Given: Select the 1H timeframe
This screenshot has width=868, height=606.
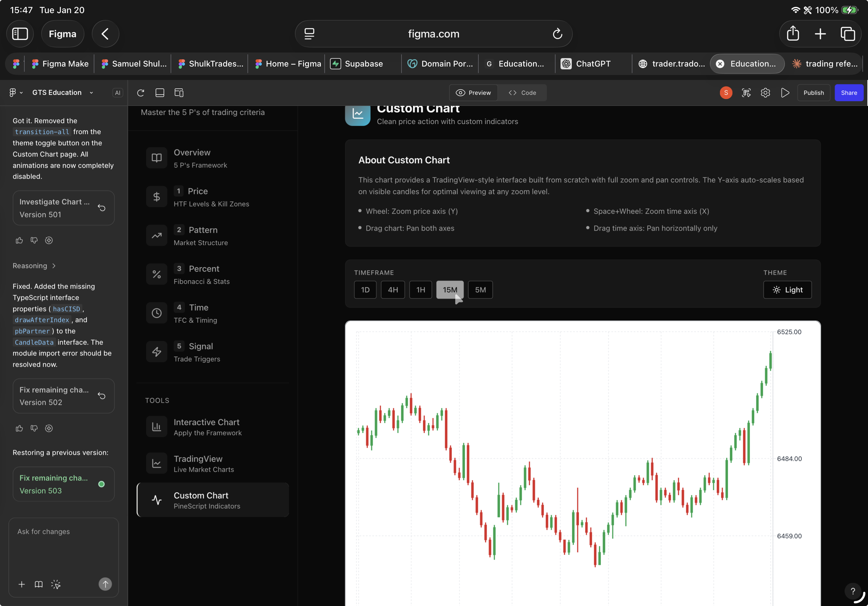Looking at the screenshot, I should pyautogui.click(x=420, y=290).
